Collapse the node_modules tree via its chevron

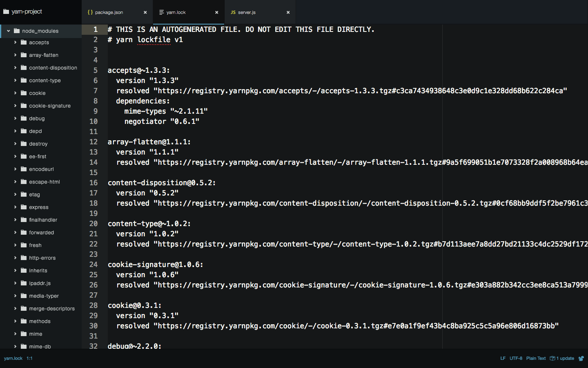pyautogui.click(x=8, y=31)
